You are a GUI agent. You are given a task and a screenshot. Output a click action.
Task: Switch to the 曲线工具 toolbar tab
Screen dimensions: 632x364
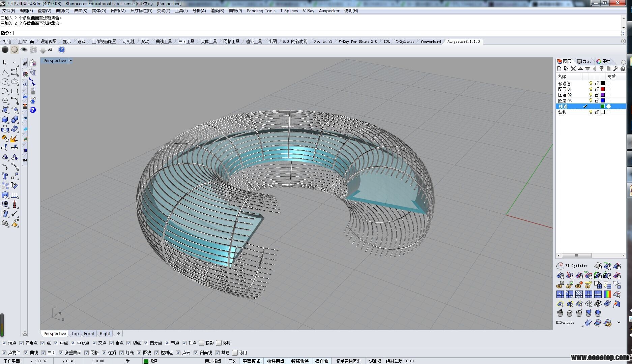[x=164, y=41]
